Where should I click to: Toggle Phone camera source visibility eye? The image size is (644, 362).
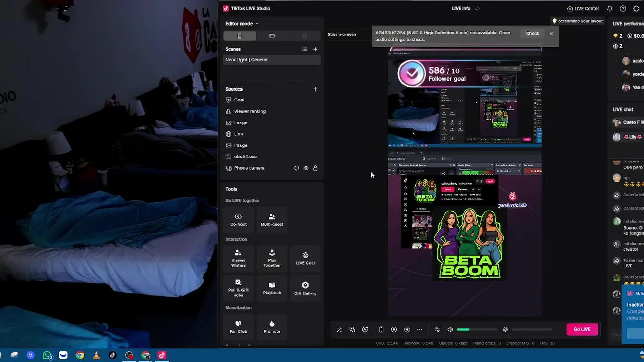point(306,168)
